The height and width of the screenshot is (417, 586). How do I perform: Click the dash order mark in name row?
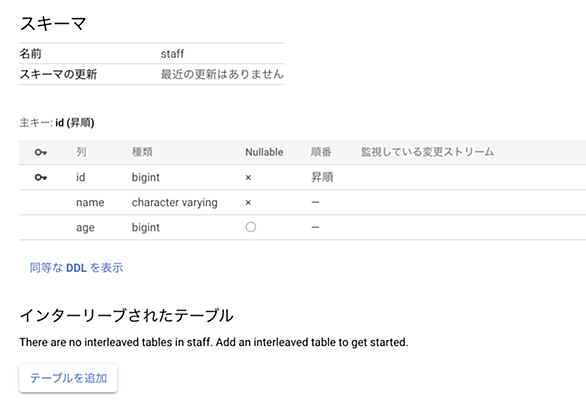click(x=315, y=203)
